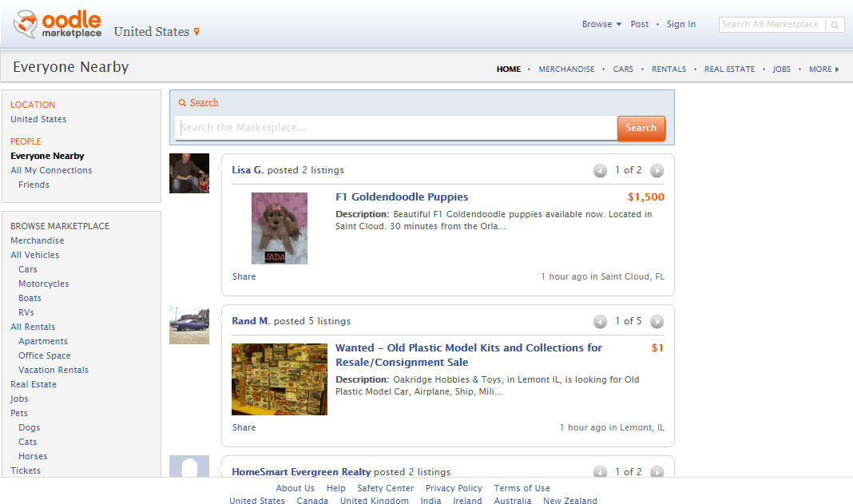Go to previous listing for HomeSmart Evergreen Realty
Screen dimensions: 853x504
click(x=600, y=472)
